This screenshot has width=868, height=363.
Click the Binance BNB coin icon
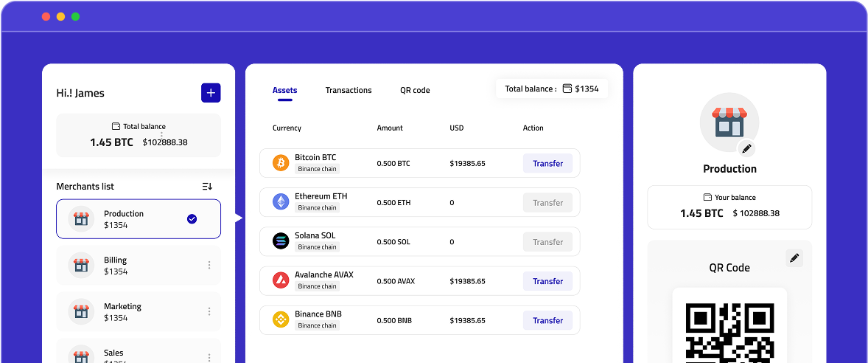281,319
